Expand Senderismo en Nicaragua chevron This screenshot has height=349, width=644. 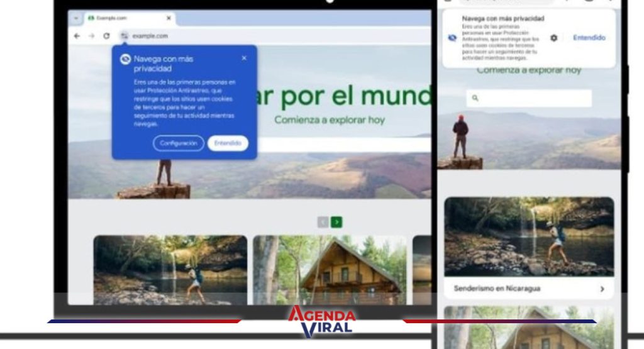point(602,289)
